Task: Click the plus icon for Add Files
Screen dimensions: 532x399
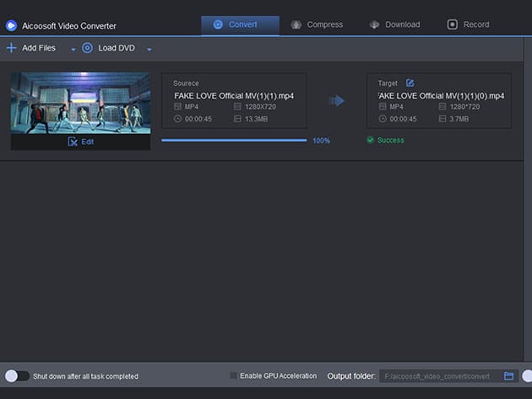Action: pos(11,48)
